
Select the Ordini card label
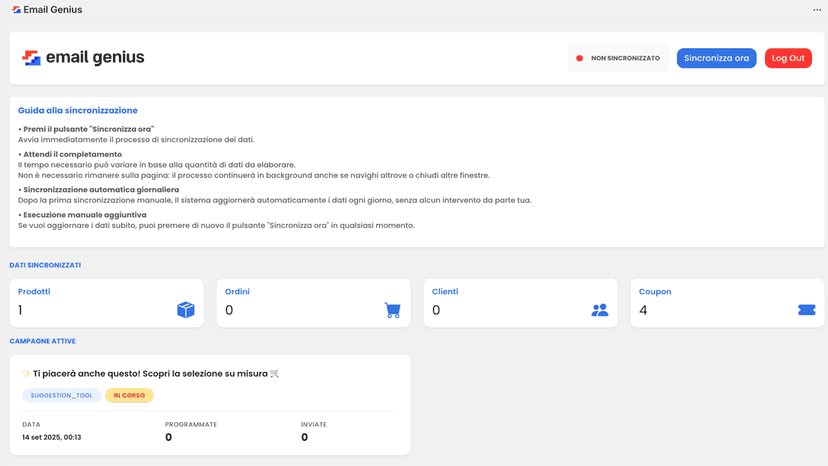[237, 292]
